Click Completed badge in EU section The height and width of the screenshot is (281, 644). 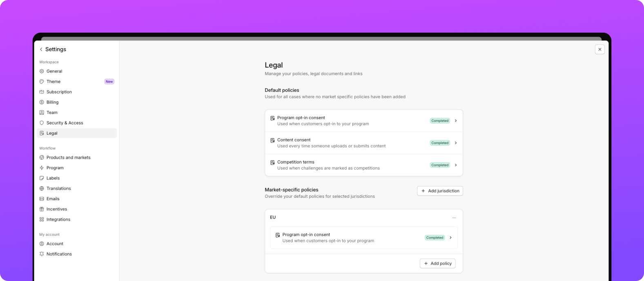435,238
